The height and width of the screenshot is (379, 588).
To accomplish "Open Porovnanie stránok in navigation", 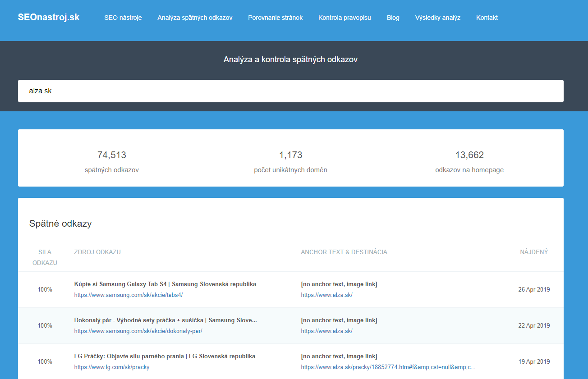I will pos(276,18).
